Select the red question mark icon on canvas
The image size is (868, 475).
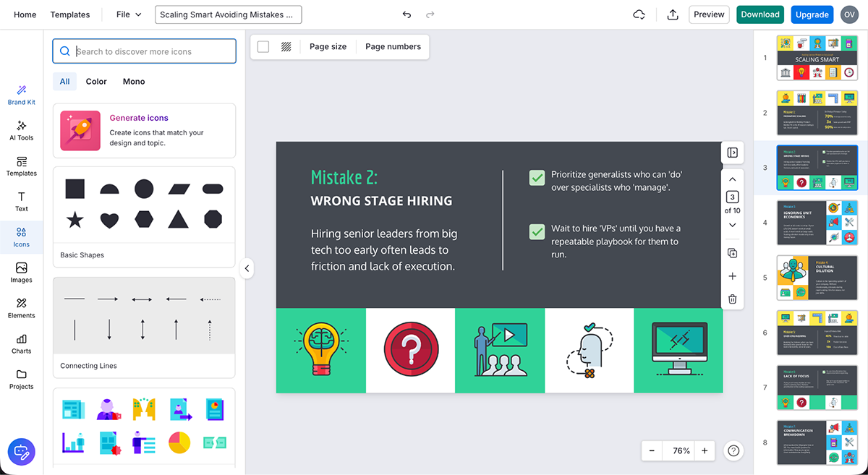[411, 350]
